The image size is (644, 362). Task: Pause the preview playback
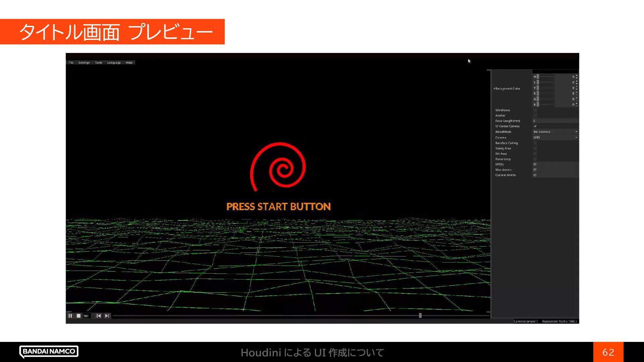coord(70,316)
